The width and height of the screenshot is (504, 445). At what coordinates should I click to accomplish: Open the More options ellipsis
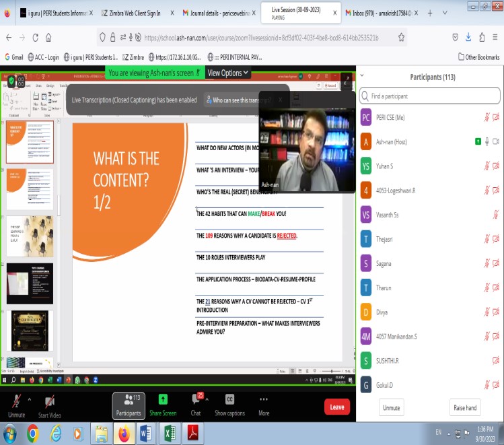point(264,400)
